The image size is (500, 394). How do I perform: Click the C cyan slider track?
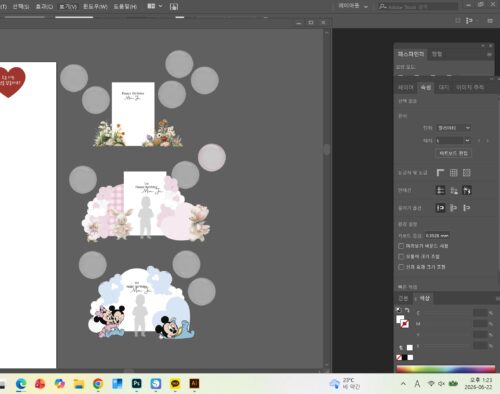point(446,314)
